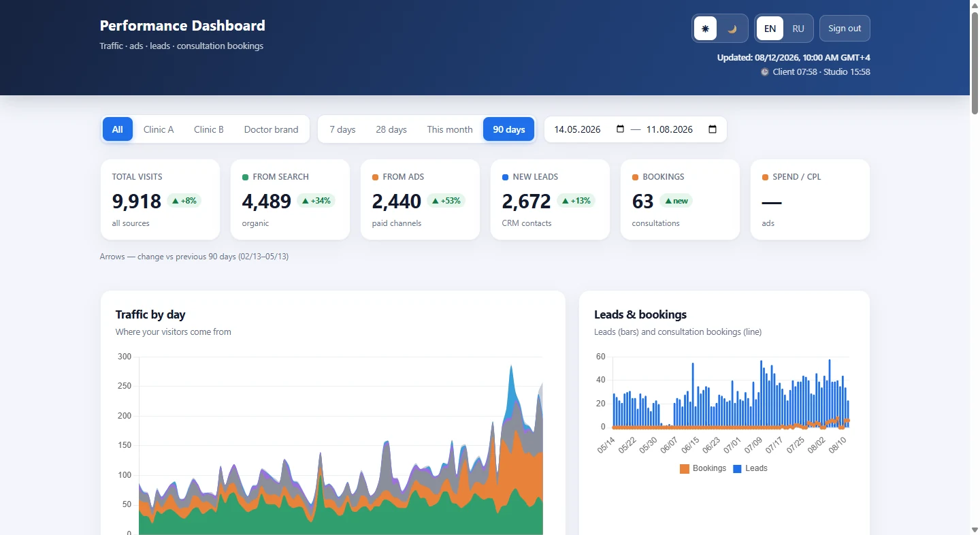
Task: Toggle Bookings series in chart legend
Action: click(x=703, y=468)
